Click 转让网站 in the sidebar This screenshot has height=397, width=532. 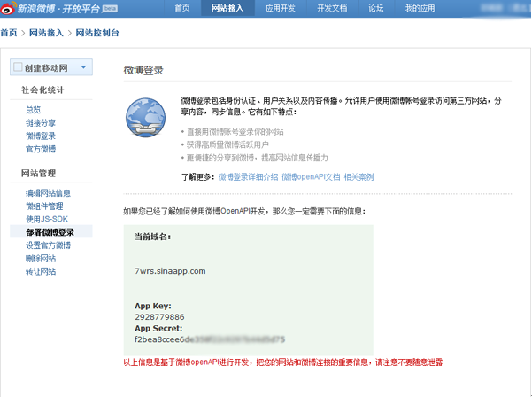(41, 272)
